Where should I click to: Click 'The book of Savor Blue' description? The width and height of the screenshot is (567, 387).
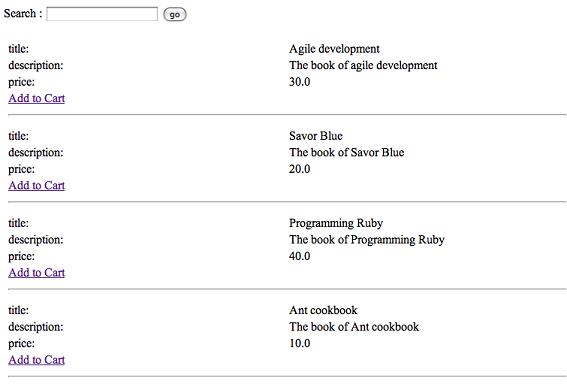(346, 153)
